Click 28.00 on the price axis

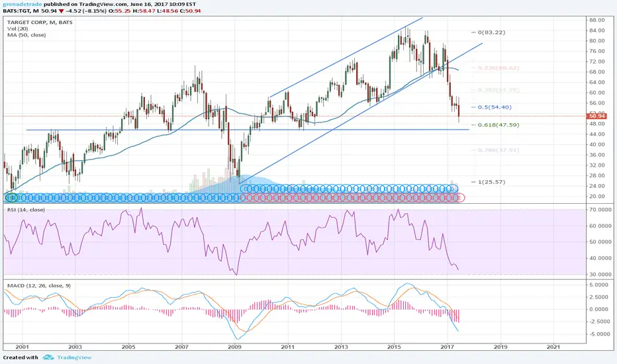[x=597, y=175]
